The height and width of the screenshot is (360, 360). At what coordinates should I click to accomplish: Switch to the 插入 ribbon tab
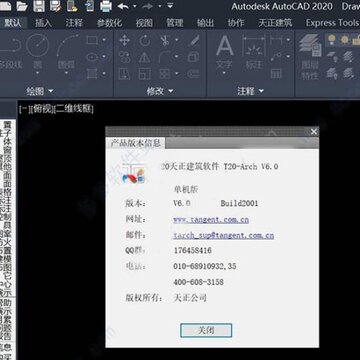pyautogui.click(x=44, y=23)
